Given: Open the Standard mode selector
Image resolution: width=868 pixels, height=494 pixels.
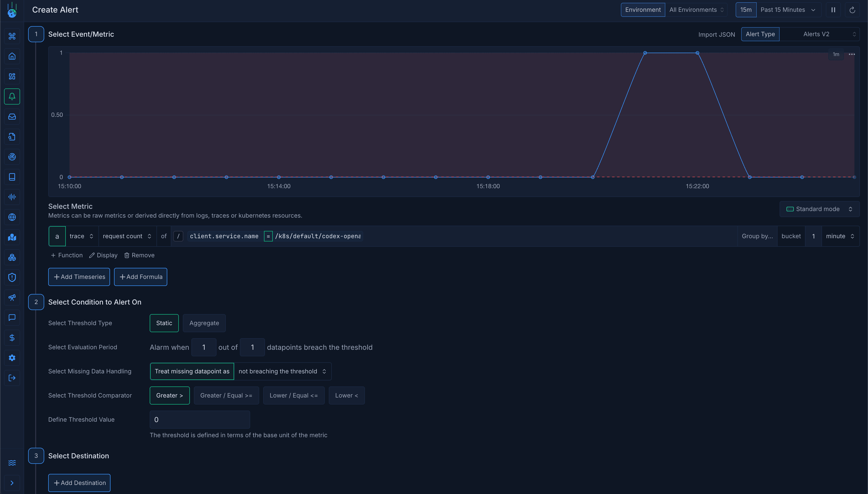Looking at the screenshot, I should point(819,209).
